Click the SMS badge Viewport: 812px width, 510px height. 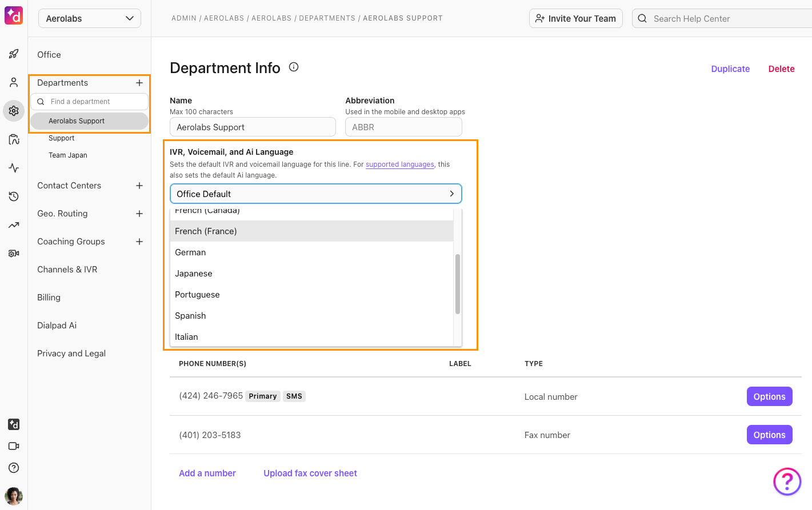click(294, 396)
